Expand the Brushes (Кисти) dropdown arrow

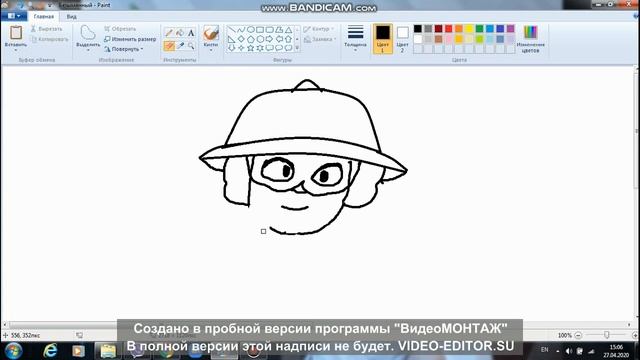coord(211,50)
